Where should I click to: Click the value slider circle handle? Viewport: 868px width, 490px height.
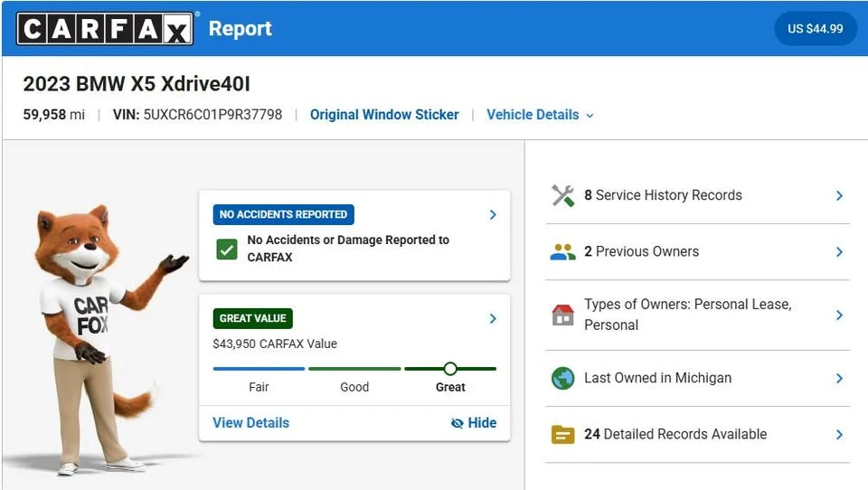click(x=450, y=369)
